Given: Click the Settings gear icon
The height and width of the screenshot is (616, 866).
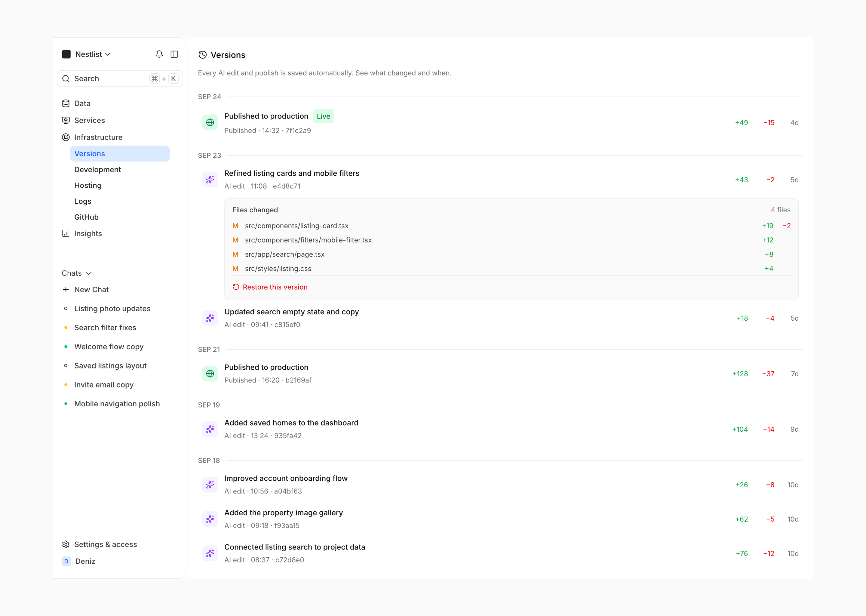Looking at the screenshot, I should 66,544.
